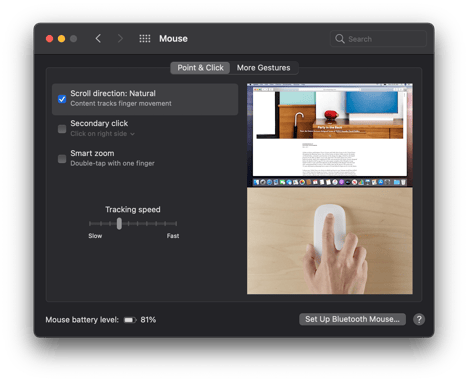The image size is (468, 382).
Task: Click the Tracking speed slider handle
Action: pyautogui.click(x=119, y=224)
